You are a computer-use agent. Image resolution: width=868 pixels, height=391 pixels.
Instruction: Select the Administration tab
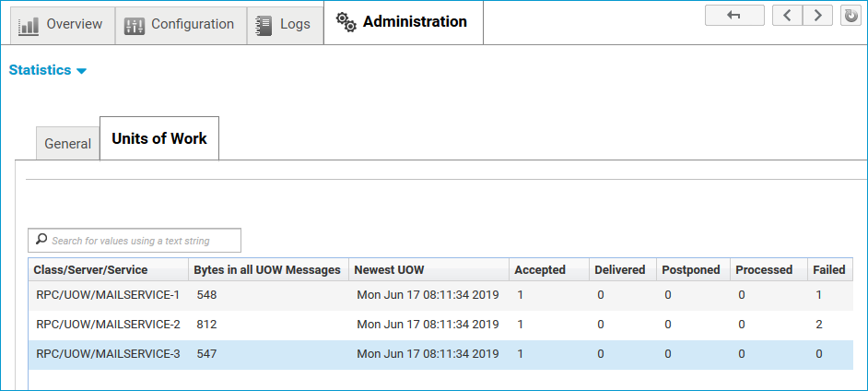pos(403,22)
